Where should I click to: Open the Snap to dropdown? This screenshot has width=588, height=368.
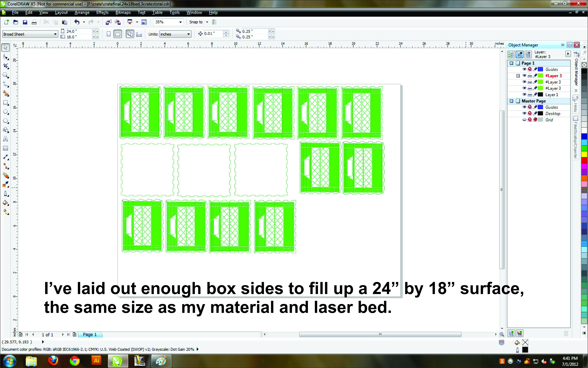point(207,22)
